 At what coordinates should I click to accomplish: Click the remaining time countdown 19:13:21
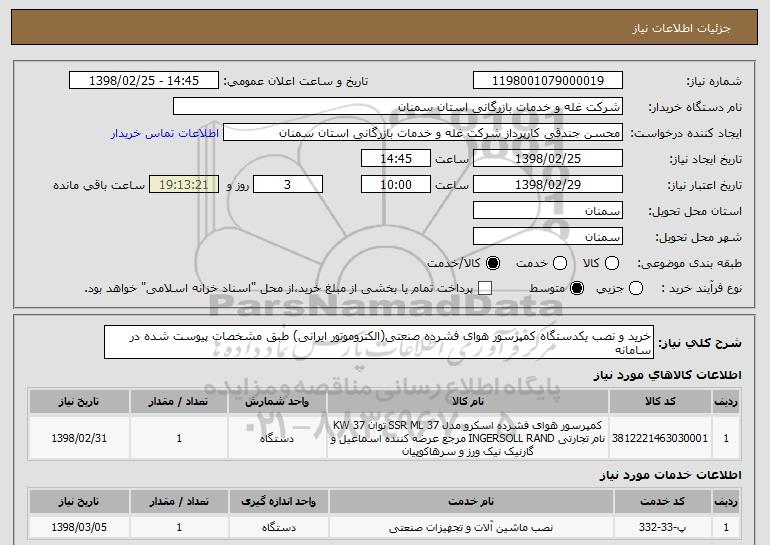tap(184, 185)
